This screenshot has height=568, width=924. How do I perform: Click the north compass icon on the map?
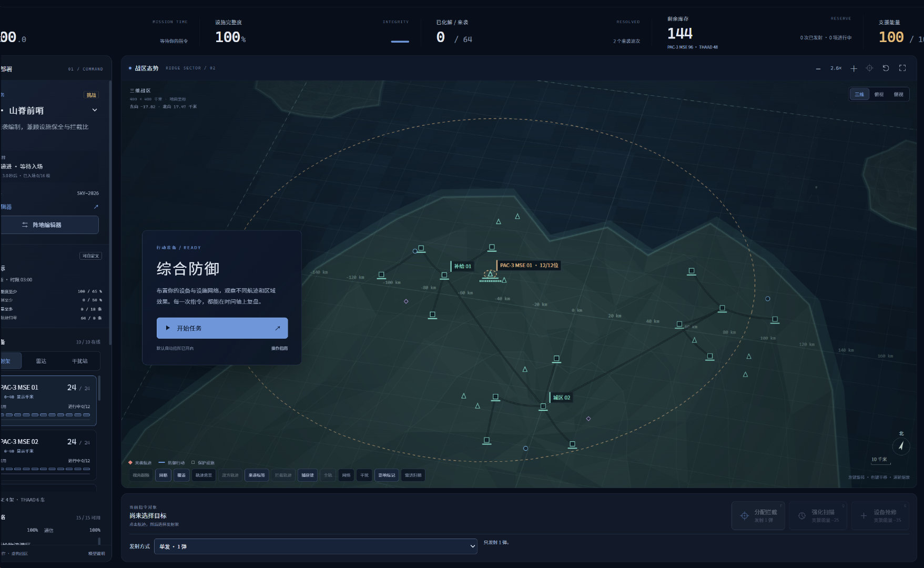[901, 446]
